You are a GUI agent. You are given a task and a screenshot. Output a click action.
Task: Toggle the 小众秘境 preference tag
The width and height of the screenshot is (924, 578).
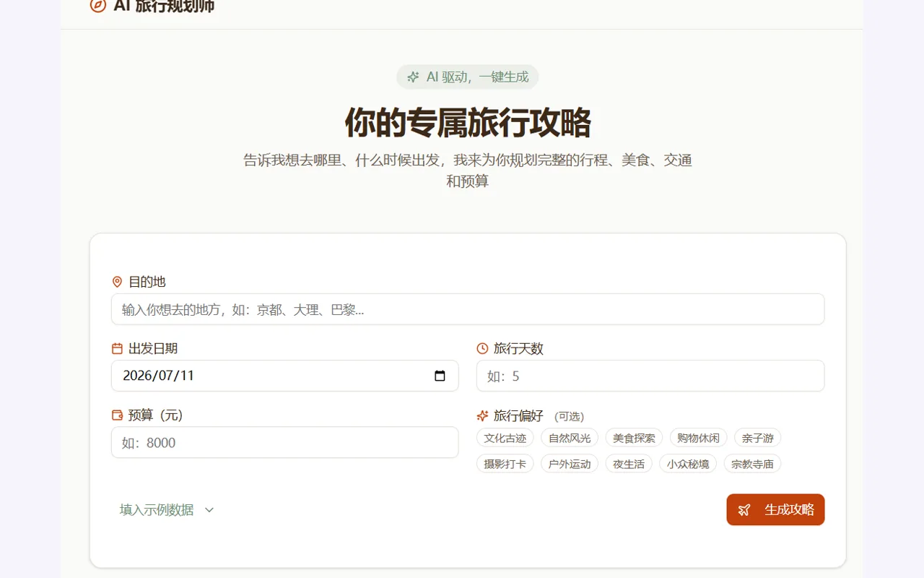[688, 464]
